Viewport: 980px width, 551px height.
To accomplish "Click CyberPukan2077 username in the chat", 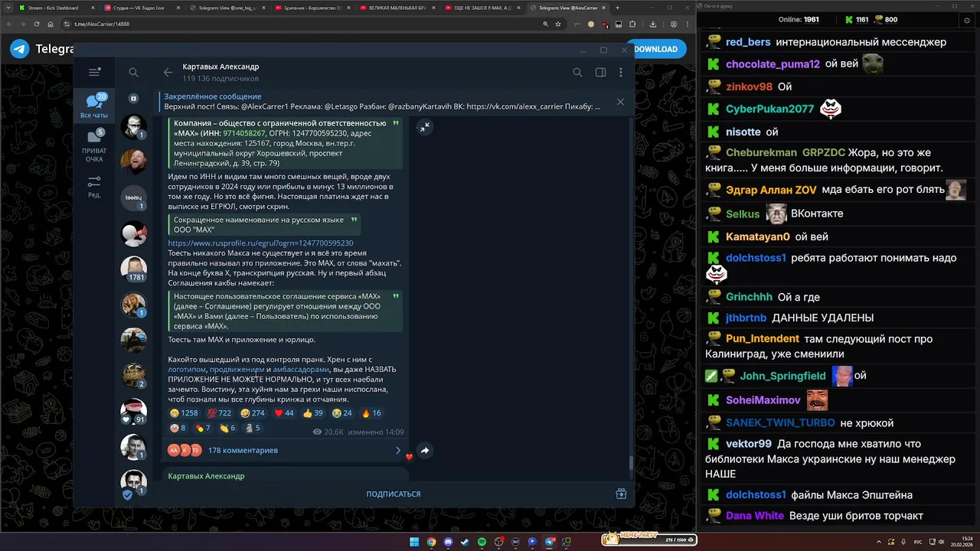I will coord(769,109).
